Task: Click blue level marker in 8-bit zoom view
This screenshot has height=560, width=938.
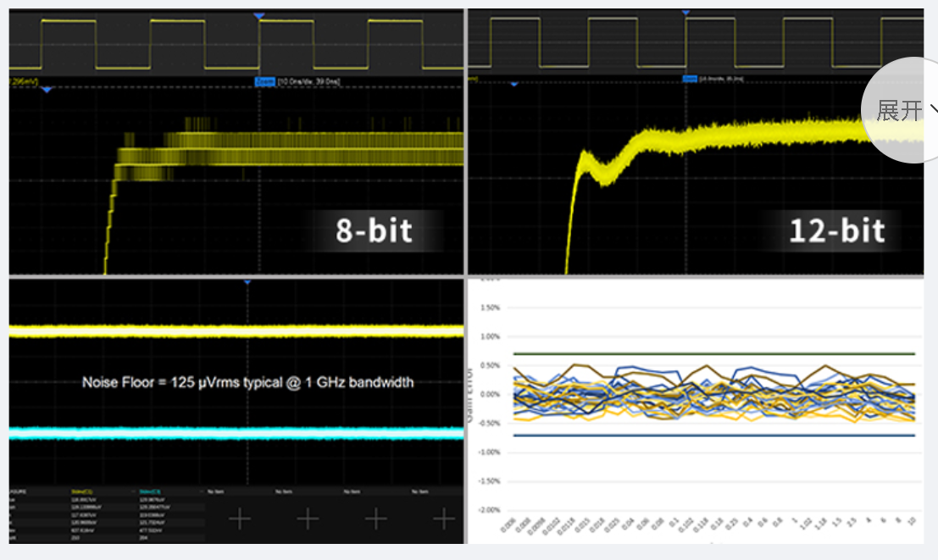Action: [47, 89]
